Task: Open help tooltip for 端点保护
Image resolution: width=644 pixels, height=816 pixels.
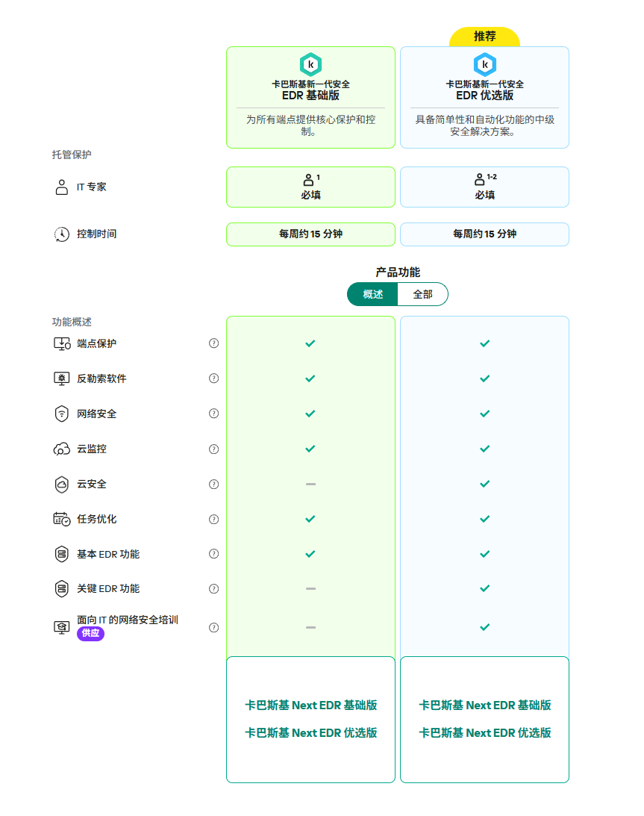Action: 214,343
